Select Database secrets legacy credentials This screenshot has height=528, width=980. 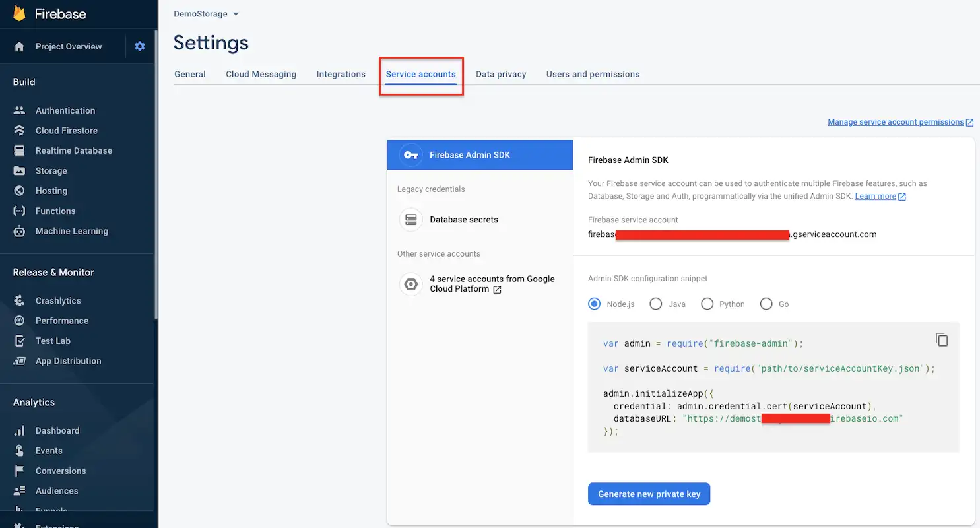tap(463, 220)
